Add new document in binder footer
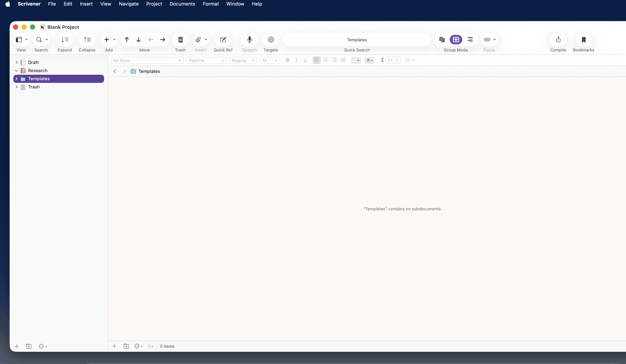The height and width of the screenshot is (364, 626). [17, 346]
